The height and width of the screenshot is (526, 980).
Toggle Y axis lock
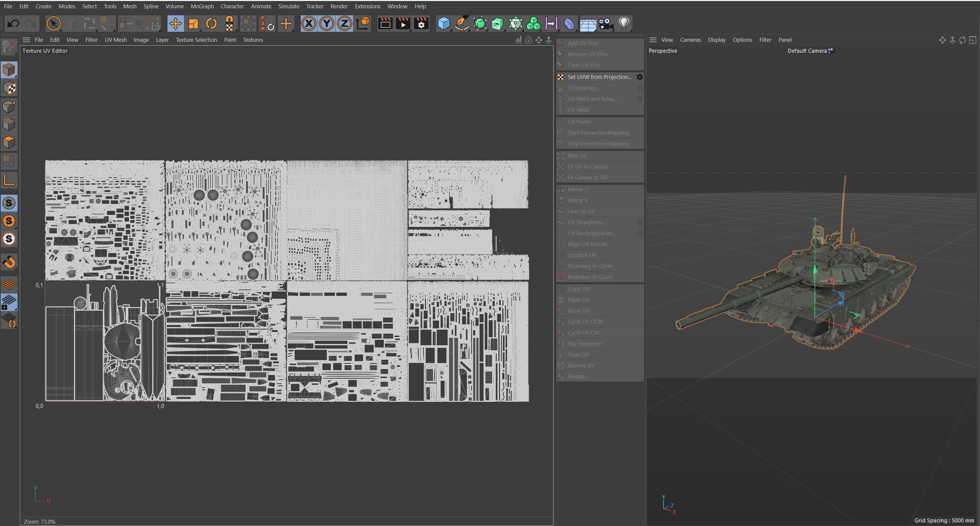pyautogui.click(x=327, y=24)
